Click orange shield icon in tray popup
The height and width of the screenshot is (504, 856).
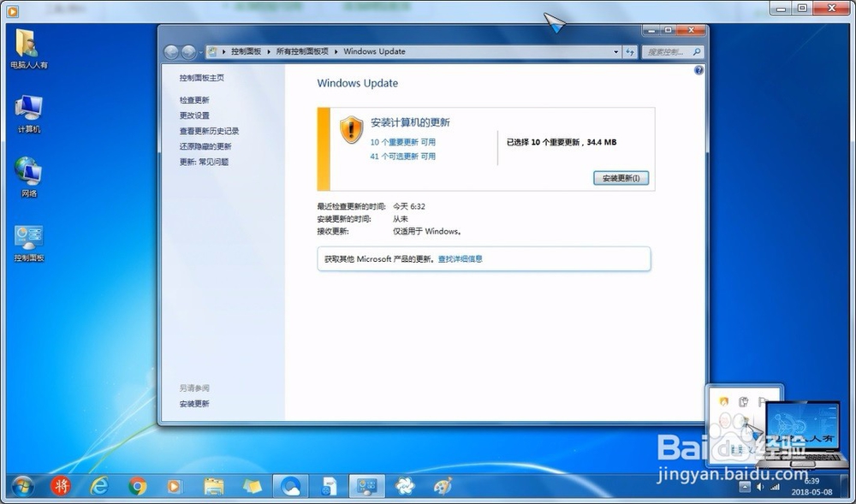[x=724, y=401]
